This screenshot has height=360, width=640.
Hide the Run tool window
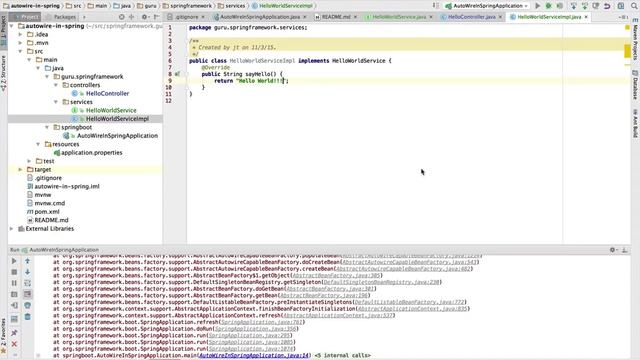624,250
